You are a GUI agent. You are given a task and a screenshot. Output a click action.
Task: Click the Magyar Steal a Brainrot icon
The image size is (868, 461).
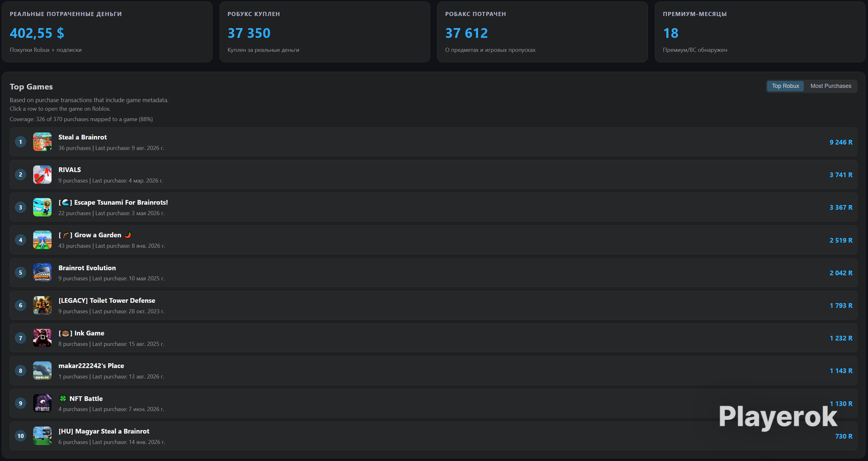[x=42, y=436]
